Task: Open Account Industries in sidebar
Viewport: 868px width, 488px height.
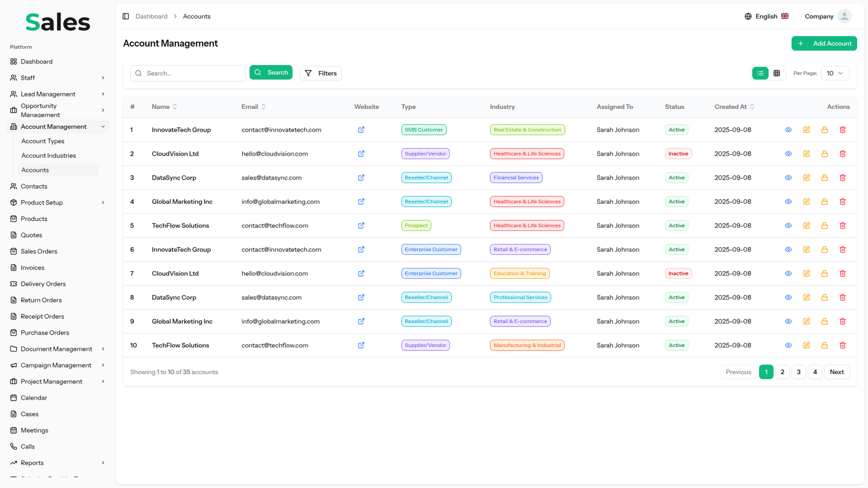Action: (x=48, y=156)
